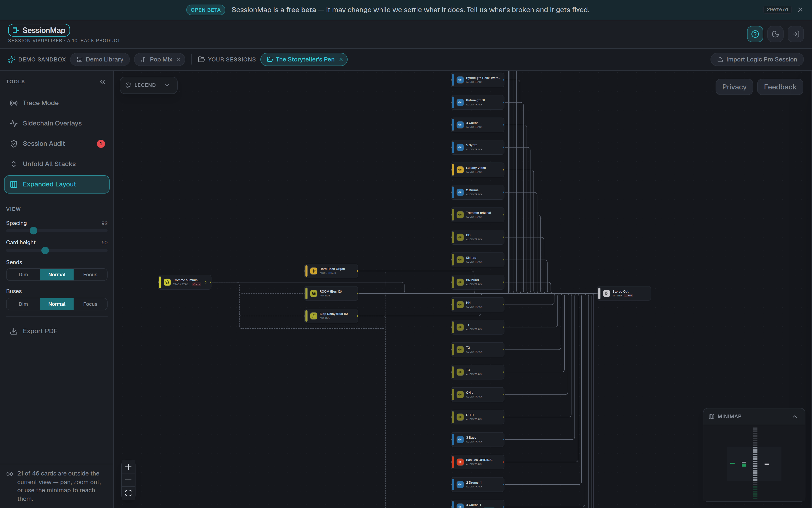Expand the Tromme summing stack arrow
Viewport: 812px width, 508px height.
(206, 282)
